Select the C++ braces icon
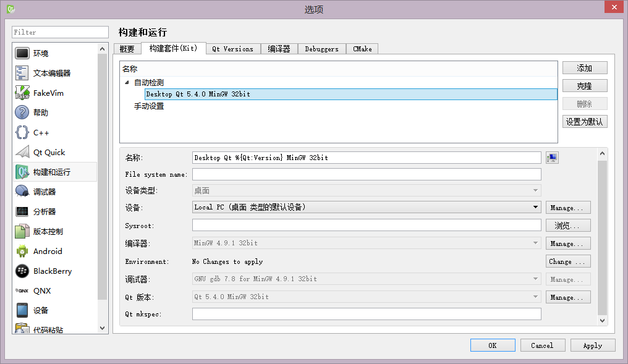This screenshot has width=628, height=364. [22, 132]
